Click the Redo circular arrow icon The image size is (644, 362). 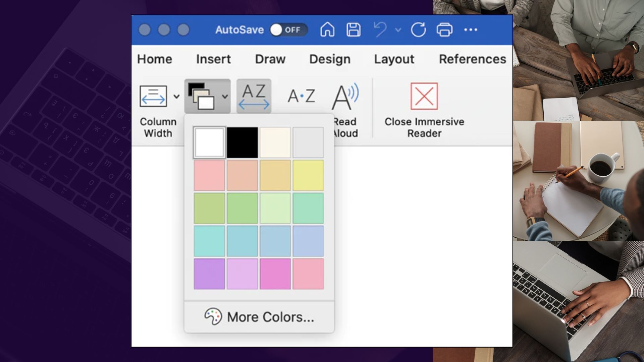(418, 29)
